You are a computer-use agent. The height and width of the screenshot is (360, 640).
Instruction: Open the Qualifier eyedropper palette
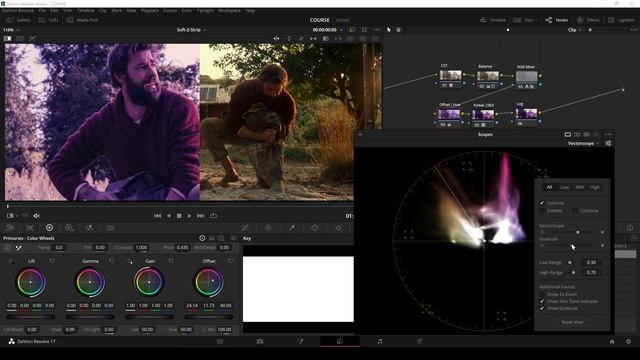click(292, 228)
